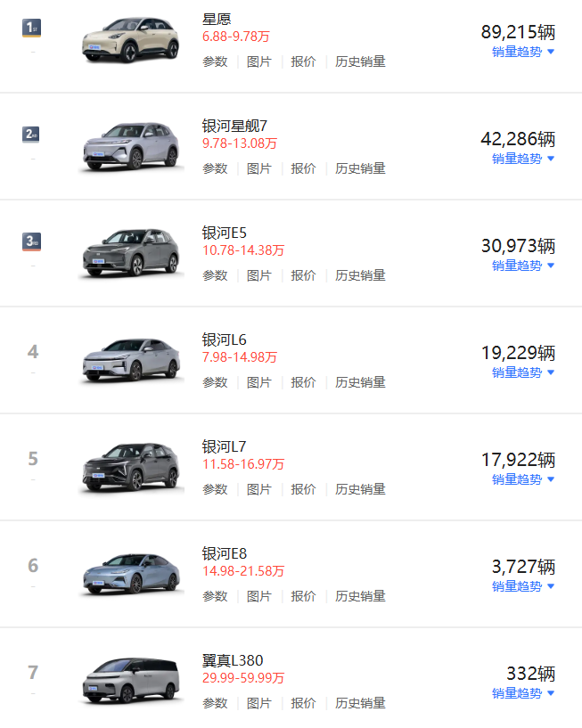Click the 1st place rank badge
The height and width of the screenshot is (728, 582).
tap(31, 28)
